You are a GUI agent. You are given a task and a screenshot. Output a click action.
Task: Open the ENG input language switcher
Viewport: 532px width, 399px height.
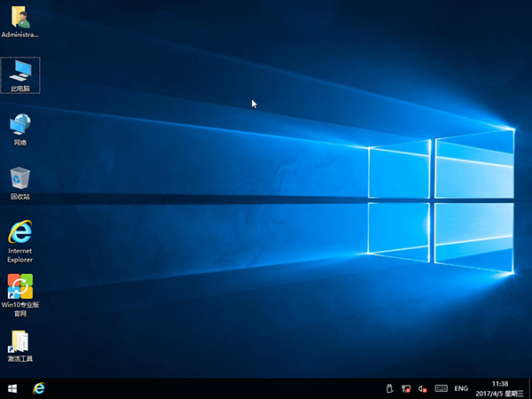(x=461, y=388)
